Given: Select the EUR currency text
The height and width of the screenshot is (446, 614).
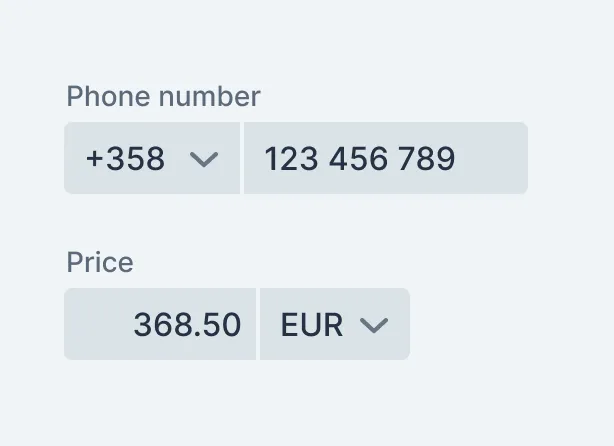Looking at the screenshot, I should tap(312, 325).
